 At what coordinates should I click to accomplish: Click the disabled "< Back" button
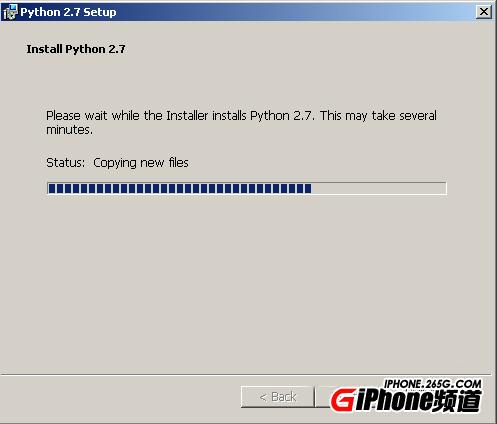click(x=277, y=397)
